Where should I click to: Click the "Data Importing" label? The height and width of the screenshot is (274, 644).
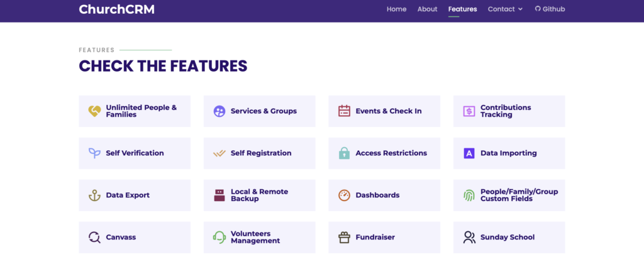[508, 153]
